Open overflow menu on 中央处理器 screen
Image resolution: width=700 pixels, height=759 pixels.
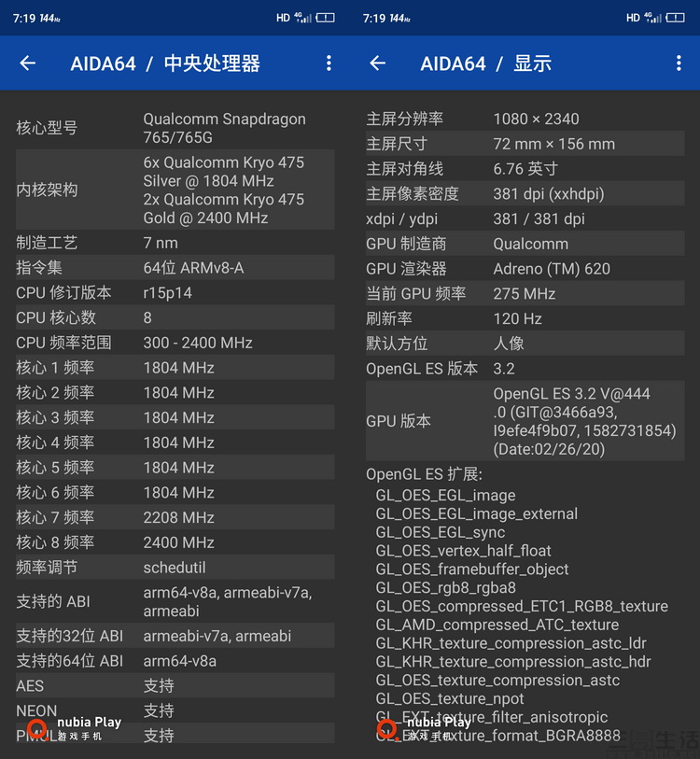329,63
